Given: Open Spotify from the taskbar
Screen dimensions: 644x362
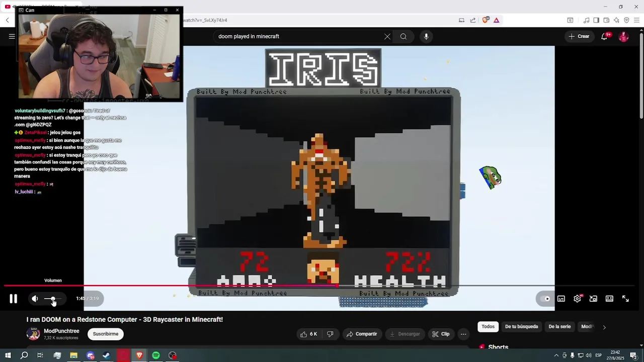Looking at the screenshot, I should point(156,355).
